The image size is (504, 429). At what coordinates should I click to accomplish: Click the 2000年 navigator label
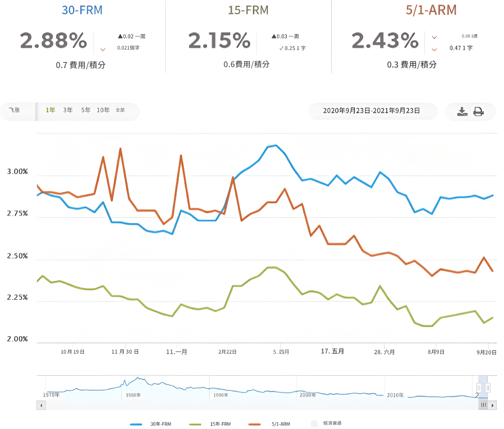[308, 395]
